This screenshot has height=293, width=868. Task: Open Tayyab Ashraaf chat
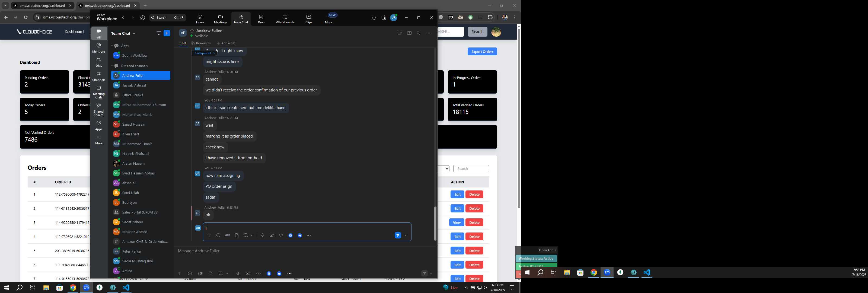(x=141, y=85)
